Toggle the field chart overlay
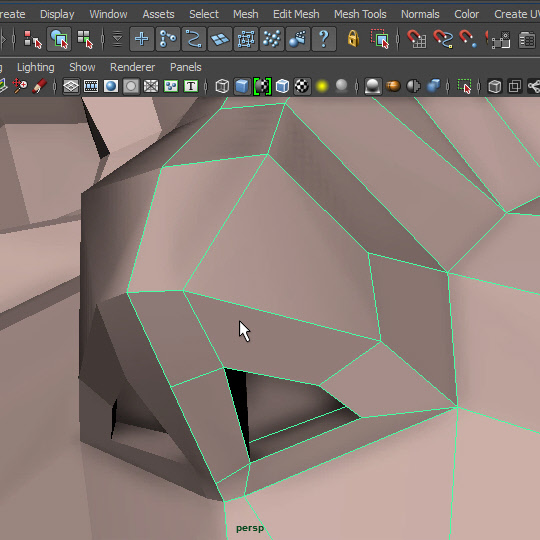540x540 pixels. (x=151, y=86)
